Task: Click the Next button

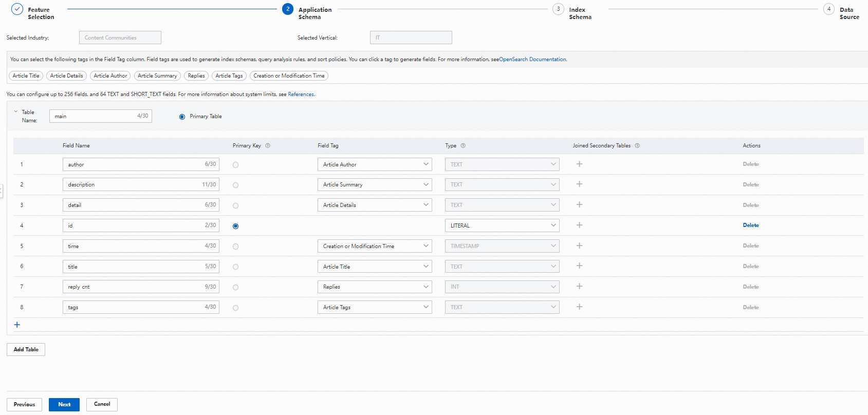Action: (x=64, y=404)
